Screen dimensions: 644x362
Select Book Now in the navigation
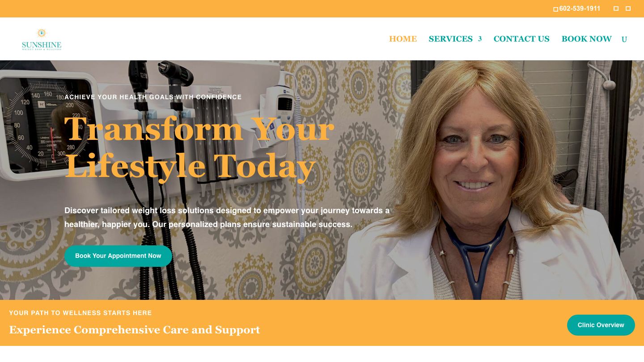[586, 39]
